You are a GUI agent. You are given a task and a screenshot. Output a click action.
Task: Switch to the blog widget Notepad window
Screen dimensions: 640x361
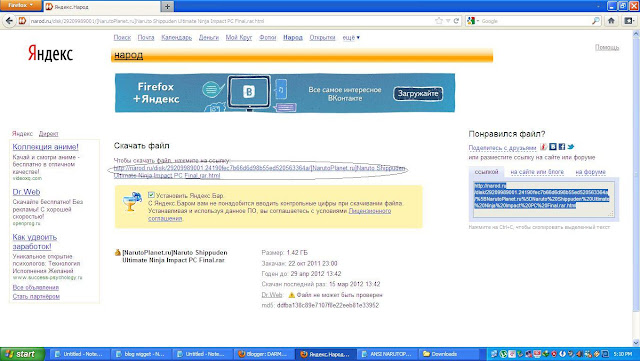[141, 354]
